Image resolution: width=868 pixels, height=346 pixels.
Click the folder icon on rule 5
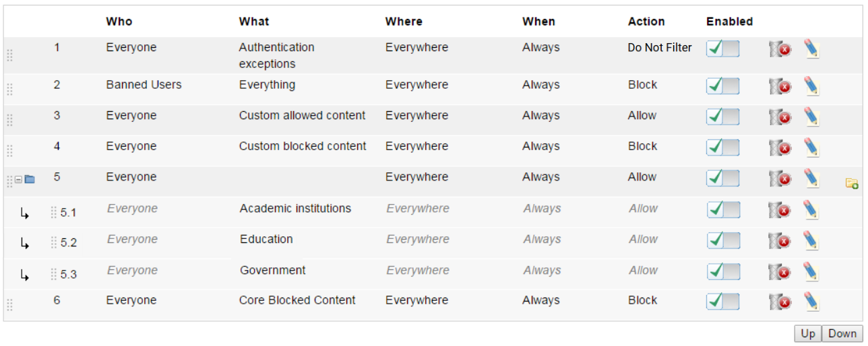click(x=30, y=180)
